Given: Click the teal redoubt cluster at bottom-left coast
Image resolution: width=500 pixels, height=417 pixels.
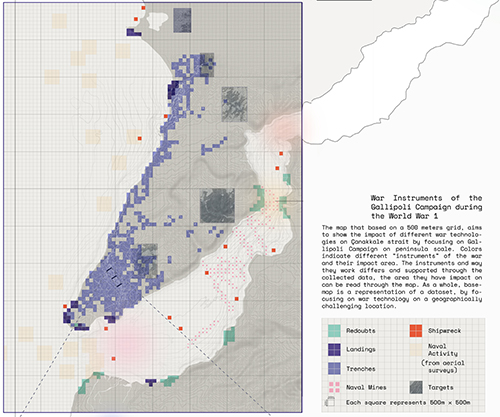Looking at the screenshot, I should point(89,383).
